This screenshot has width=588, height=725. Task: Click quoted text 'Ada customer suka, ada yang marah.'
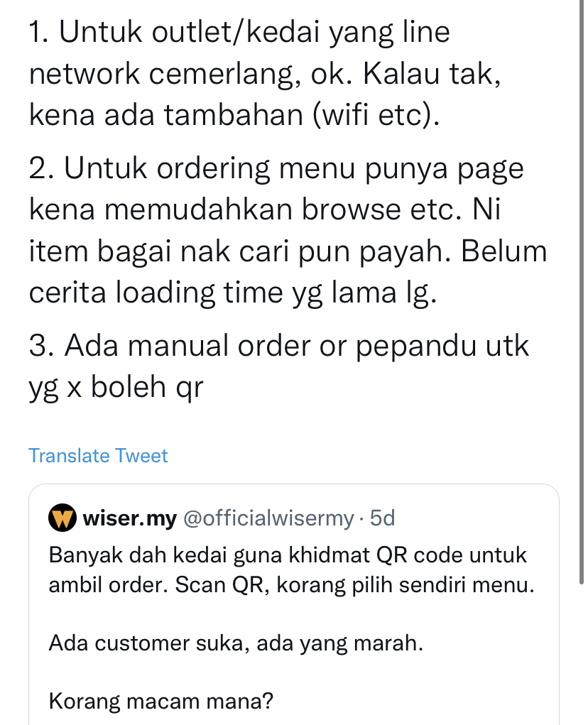pos(236,643)
